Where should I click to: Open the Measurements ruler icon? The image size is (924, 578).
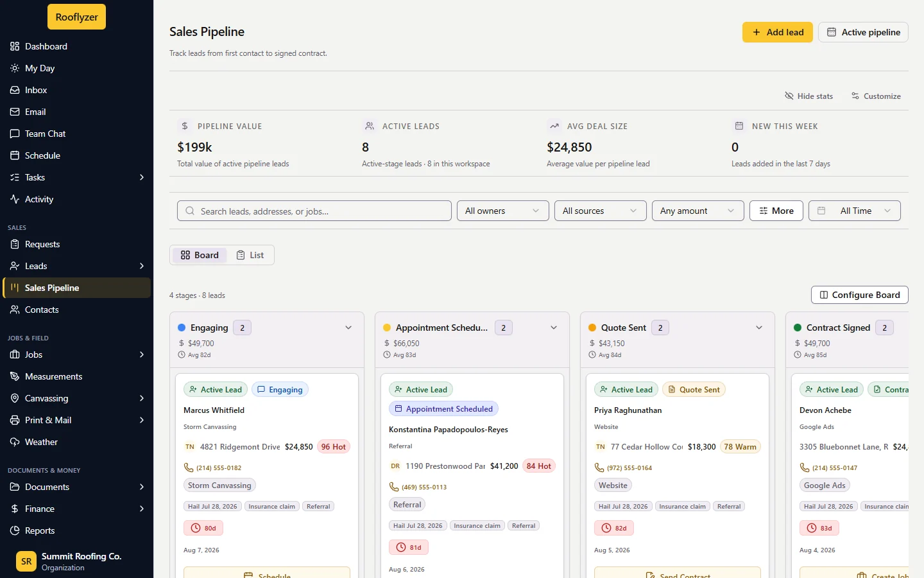(x=15, y=376)
